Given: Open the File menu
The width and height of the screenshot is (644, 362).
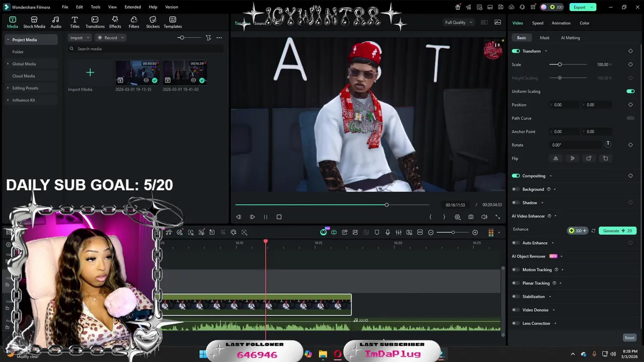Looking at the screenshot, I should coord(65,7).
